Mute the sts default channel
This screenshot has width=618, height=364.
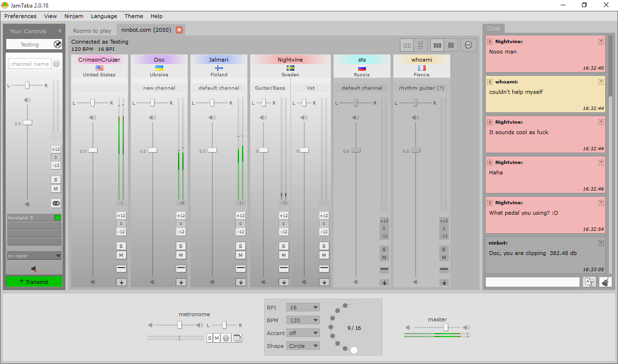(x=384, y=257)
